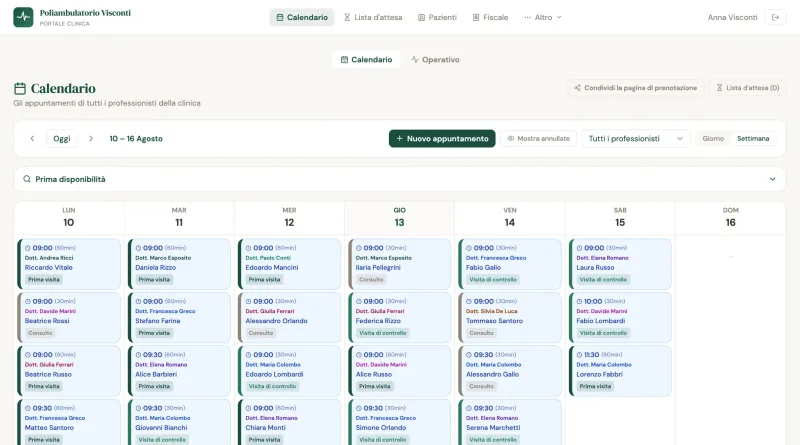Open Federica Rizzo's appointment card
800x445 pixels.
pos(399,317)
